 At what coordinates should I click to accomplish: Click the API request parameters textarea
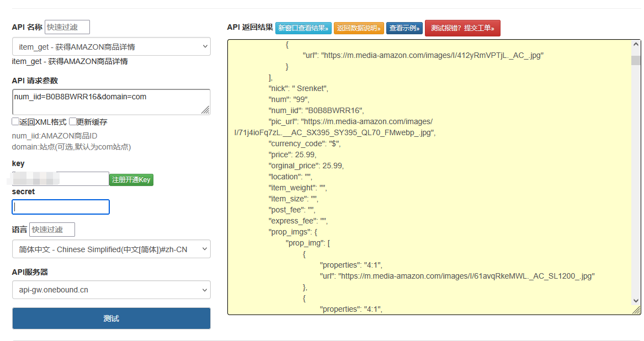(111, 102)
